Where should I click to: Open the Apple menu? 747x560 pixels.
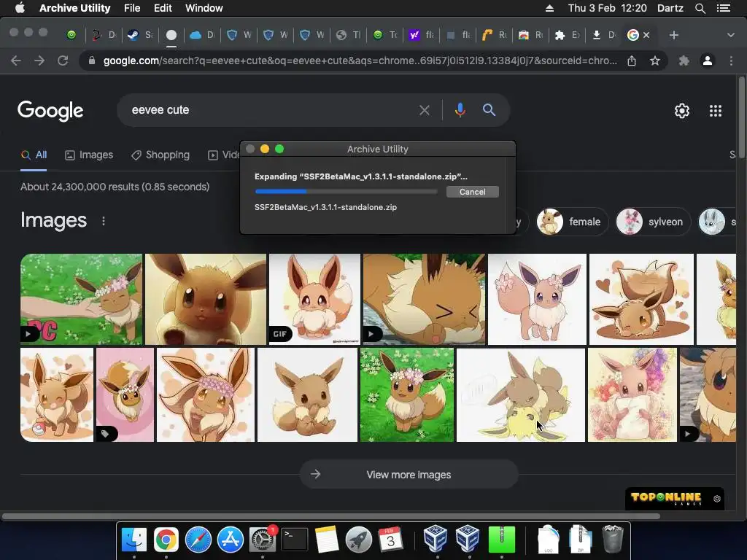pyautogui.click(x=20, y=8)
